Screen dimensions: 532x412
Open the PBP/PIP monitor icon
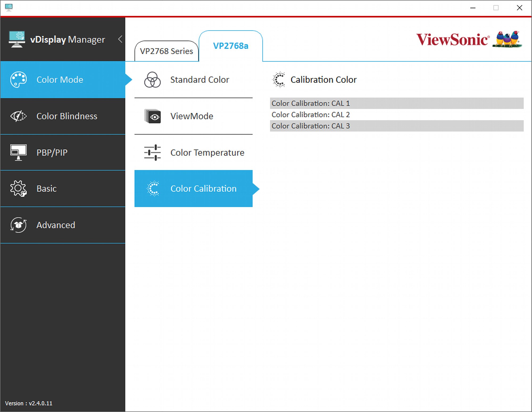coord(18,153)
